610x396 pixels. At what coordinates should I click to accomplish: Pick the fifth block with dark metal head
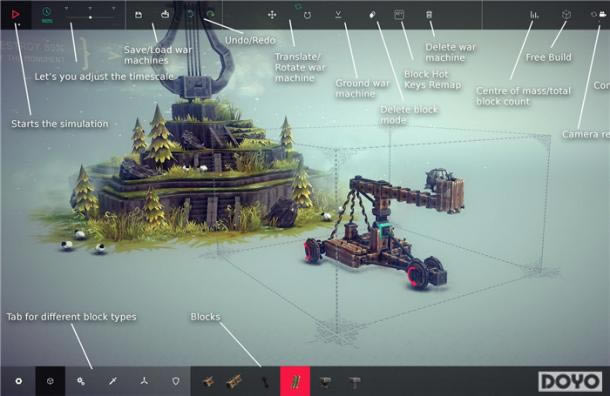[325, 382]
